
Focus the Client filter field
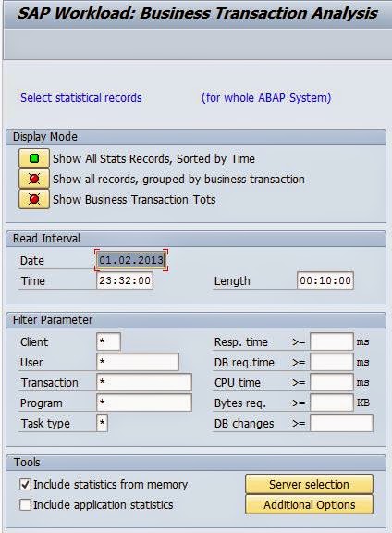point(108,341)
